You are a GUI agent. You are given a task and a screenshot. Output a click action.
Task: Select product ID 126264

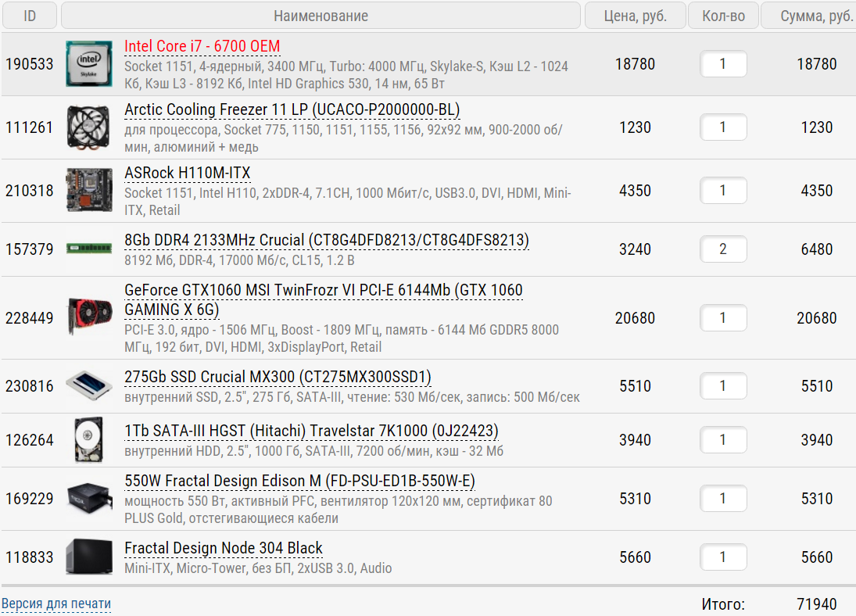tap(30, 440)
